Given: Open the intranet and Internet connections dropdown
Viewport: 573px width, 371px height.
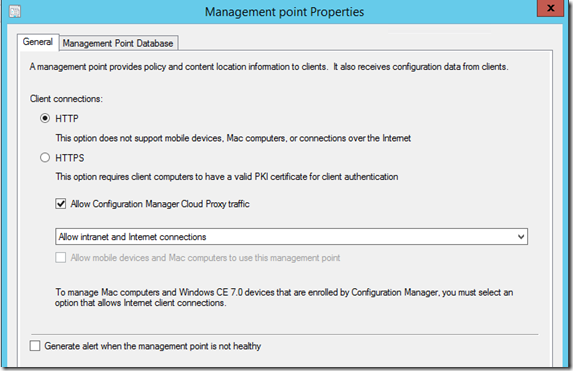Looking at the screenshot, I should pyautogui.click(x=291, y=236).
